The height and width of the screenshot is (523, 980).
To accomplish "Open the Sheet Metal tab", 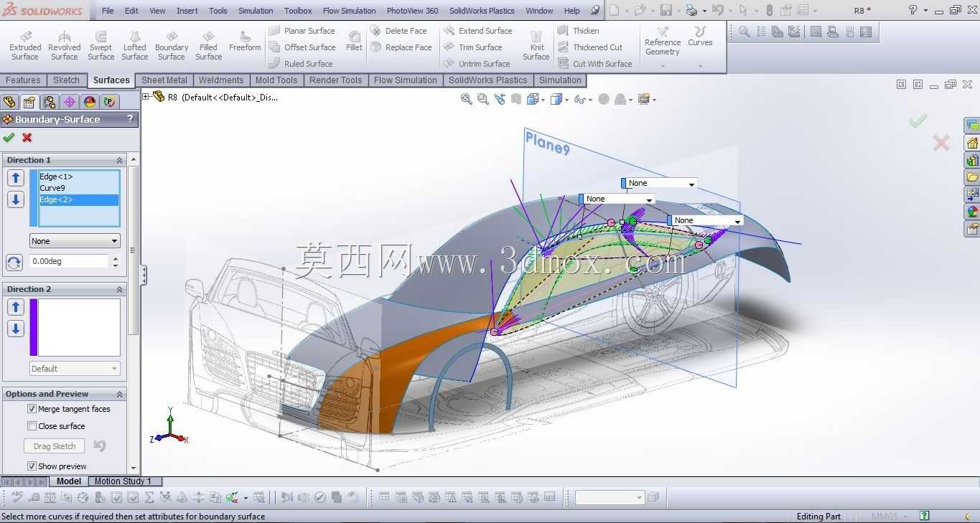I will [x=164, y=80].
